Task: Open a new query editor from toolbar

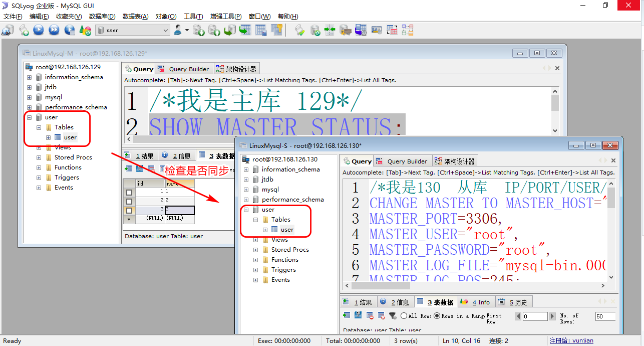Action: click(24, 30)
